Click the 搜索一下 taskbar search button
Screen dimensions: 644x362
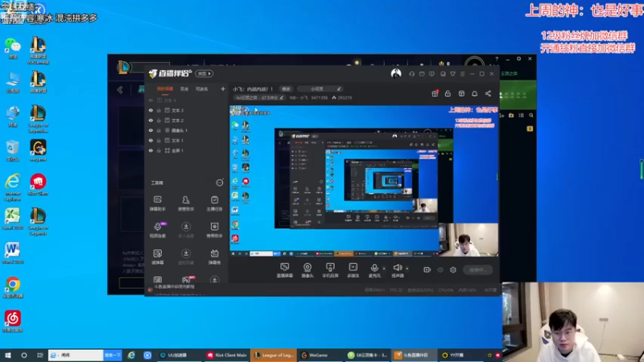(x=113, y=355)
